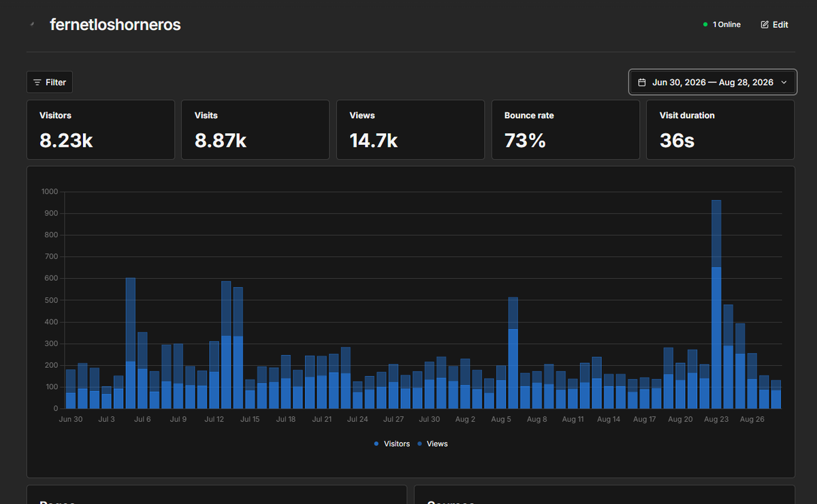Click the Aug 23 x-axis label

(x=716, y=420)
